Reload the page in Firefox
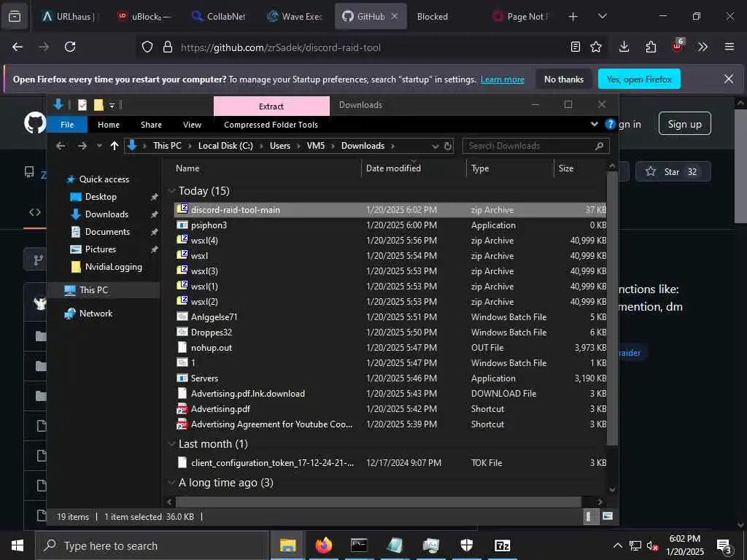 [70, 47]
